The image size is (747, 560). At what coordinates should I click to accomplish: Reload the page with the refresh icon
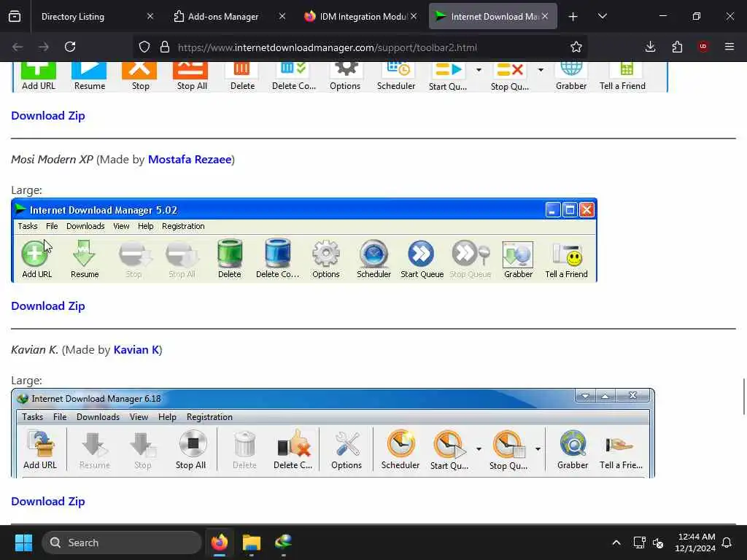point(70,47)
